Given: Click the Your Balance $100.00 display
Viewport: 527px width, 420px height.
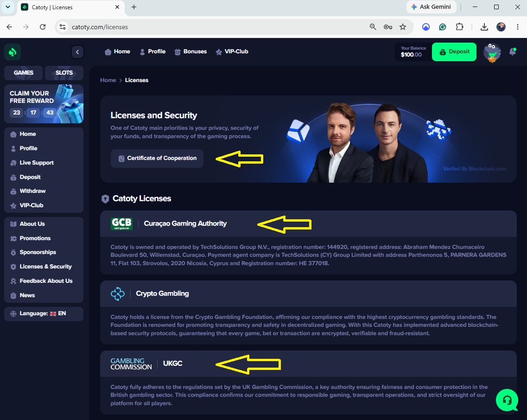Looking at the screenshot, I should click(413, 52).
